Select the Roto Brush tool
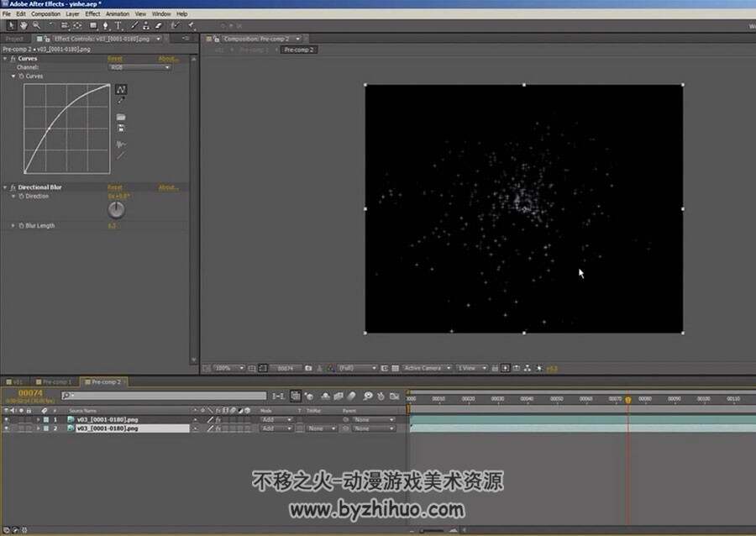The height and width of the screenshot is (536, 756). 175,25
